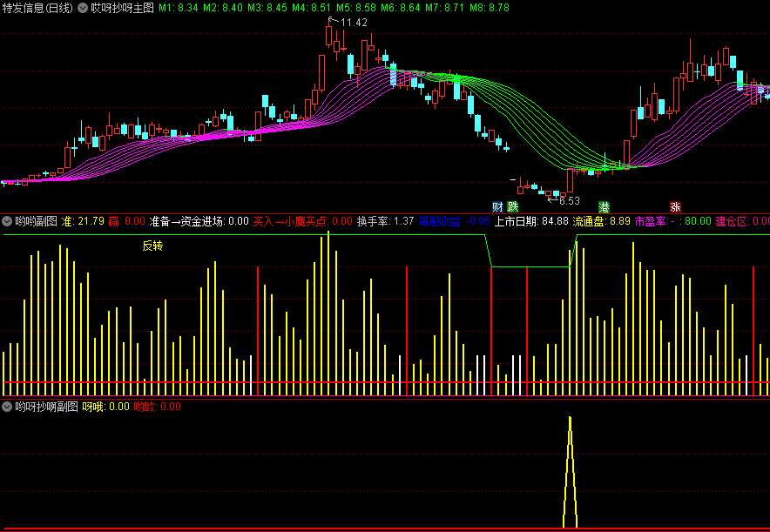Click the 买入→小魔买点: 0.00 readout
Screen dimensions: 770x532
pos(303,221)
